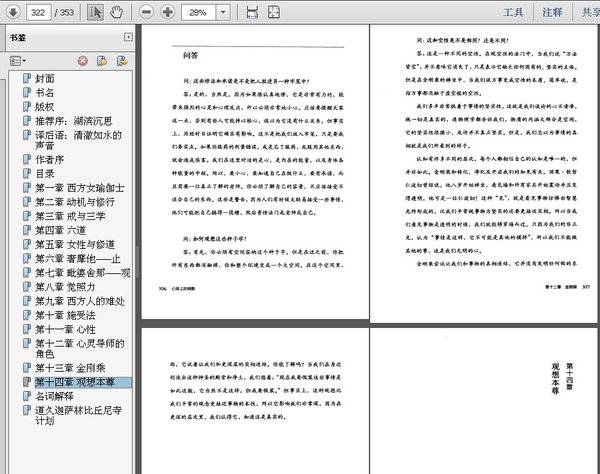Go to 第三章 戒与三学
600x474 pixels.
pyautogui.click(x=70, y=216)
